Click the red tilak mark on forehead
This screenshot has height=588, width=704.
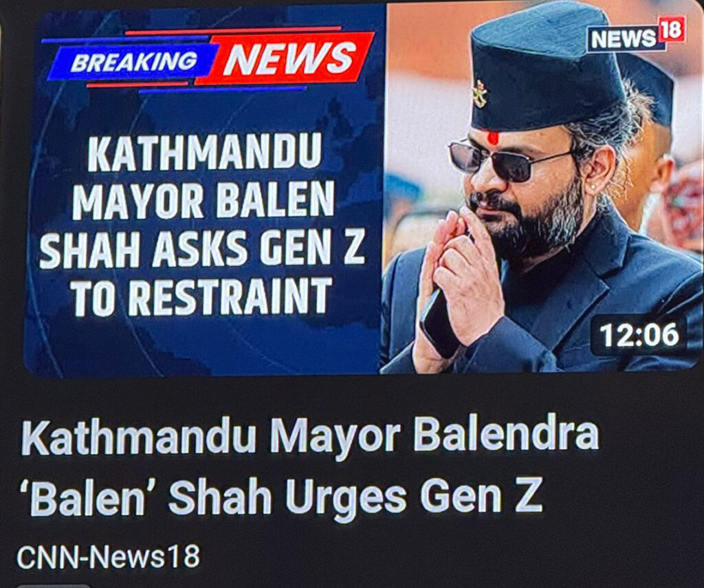[x=493, y=138]
